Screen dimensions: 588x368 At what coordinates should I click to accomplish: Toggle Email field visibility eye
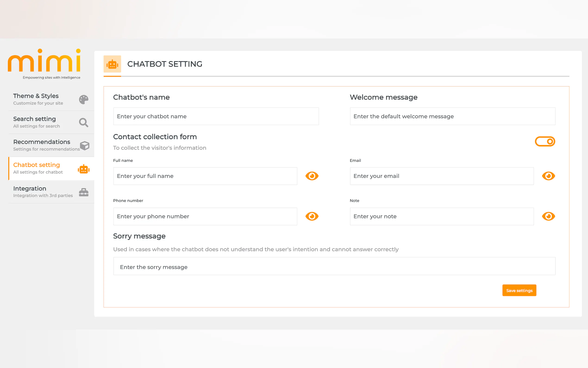pos(548,176)
